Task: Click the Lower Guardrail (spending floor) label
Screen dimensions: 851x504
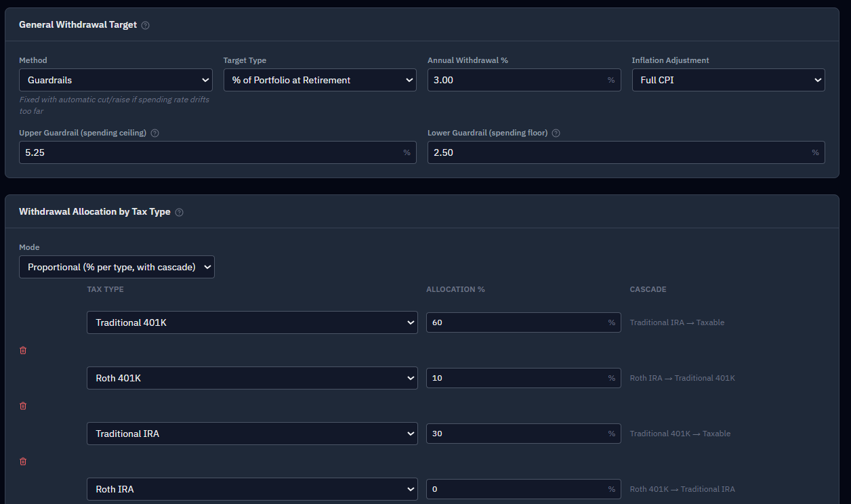Action: tap(487, 133)
